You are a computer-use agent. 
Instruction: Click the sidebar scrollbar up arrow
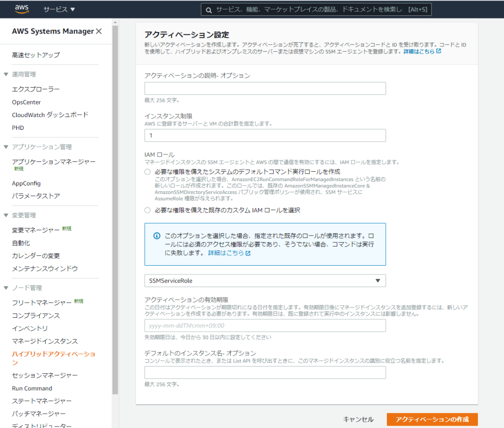[115, 23]
